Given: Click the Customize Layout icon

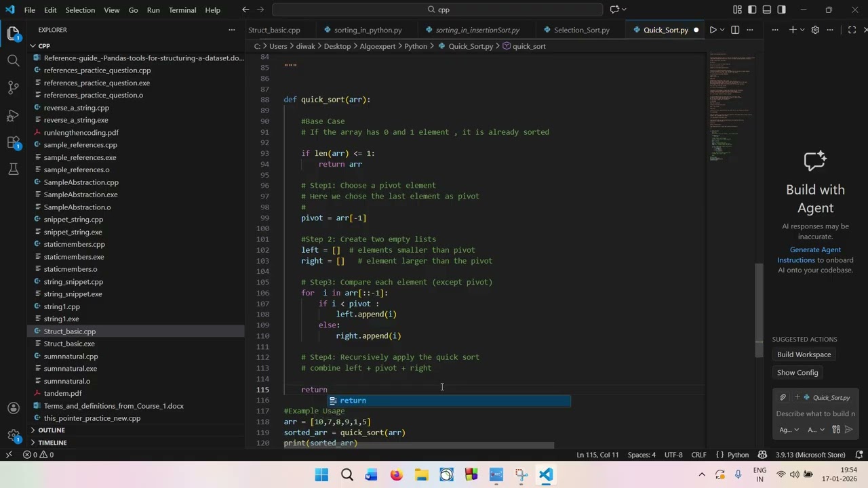Looking at the screenshot, I should click(x=737, y=9).
